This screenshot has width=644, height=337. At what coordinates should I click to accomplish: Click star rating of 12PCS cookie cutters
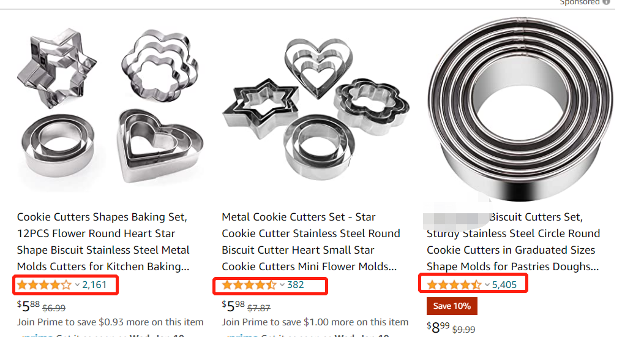click(44, 285)
